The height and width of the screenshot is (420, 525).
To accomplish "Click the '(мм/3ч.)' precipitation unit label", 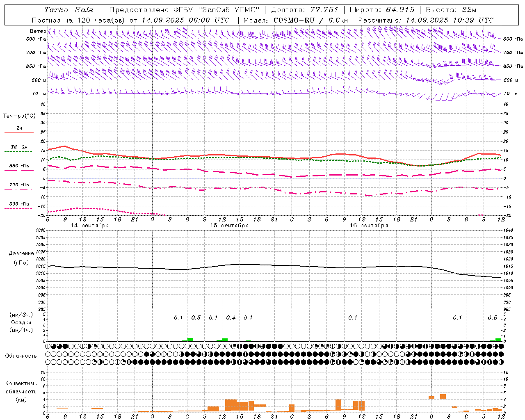I will (21, 315).
